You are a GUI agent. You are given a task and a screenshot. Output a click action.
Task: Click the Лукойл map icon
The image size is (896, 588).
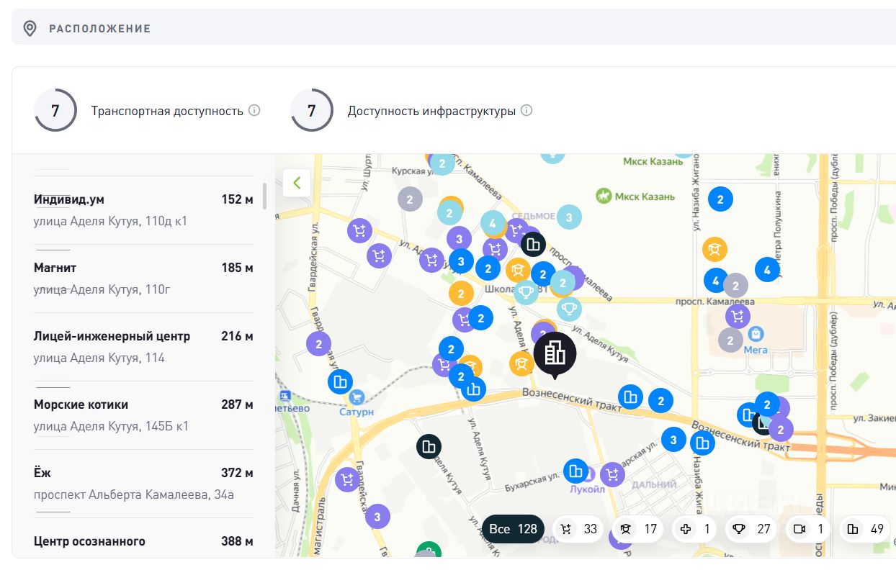[x=591, y=475]
